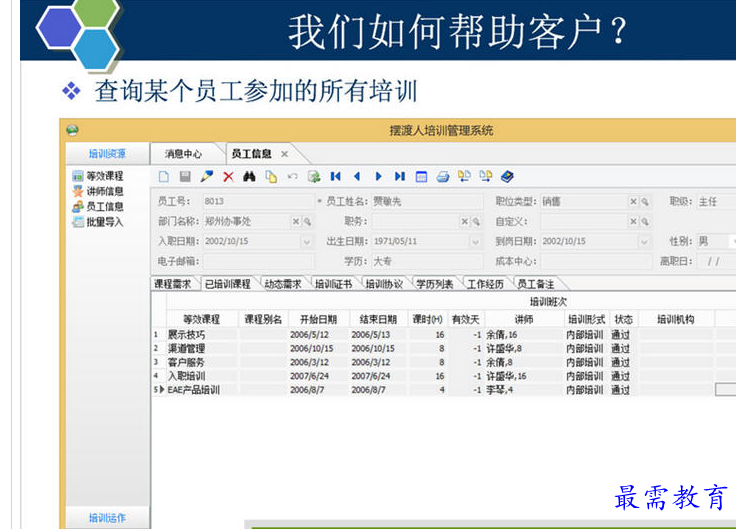Click the 电子邮箱 input field
736x529 pixels.
[258, 261]
